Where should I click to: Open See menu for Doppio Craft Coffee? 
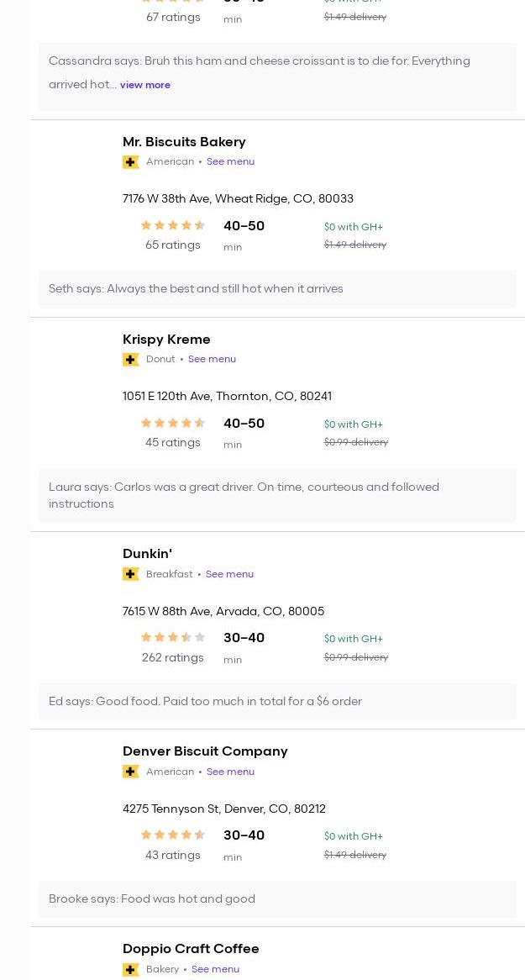pyautogui.click(x=215, y=969)
